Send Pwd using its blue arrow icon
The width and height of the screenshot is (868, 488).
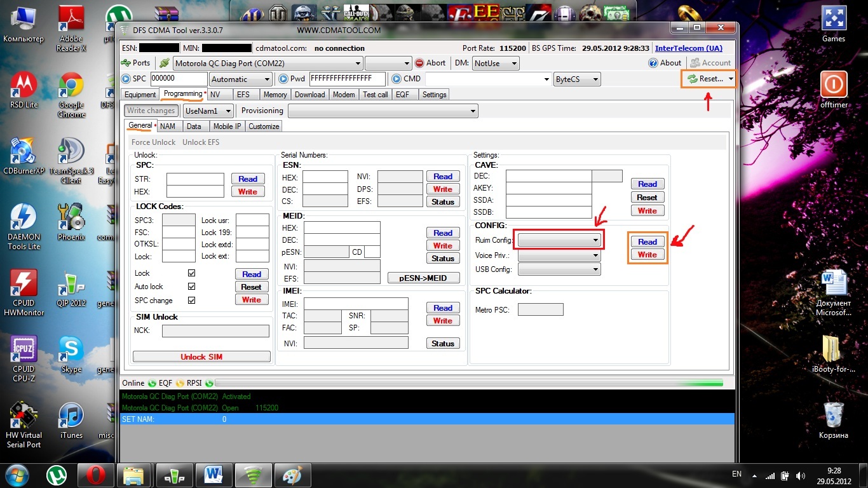point(283,79)
